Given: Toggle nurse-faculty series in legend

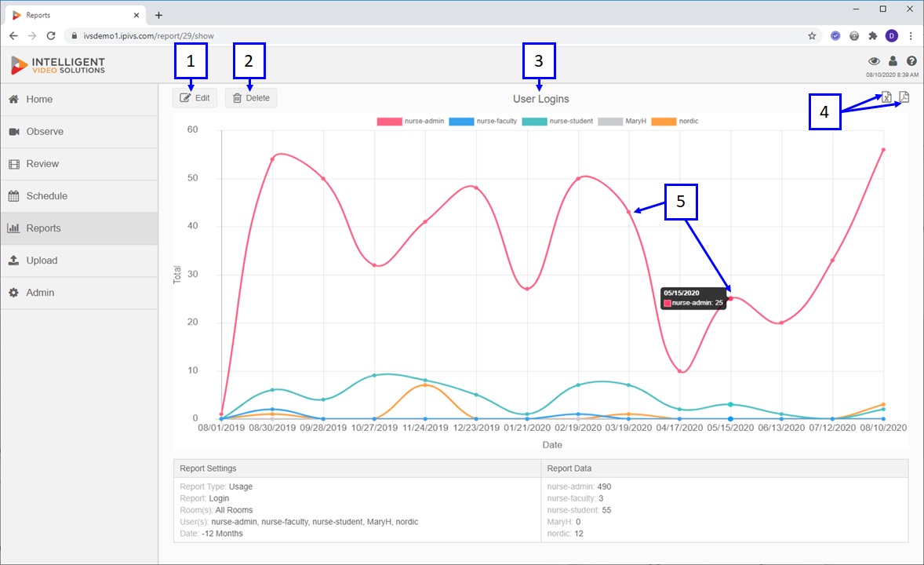Looking at the screenshot, I should (x=482, y=121).
